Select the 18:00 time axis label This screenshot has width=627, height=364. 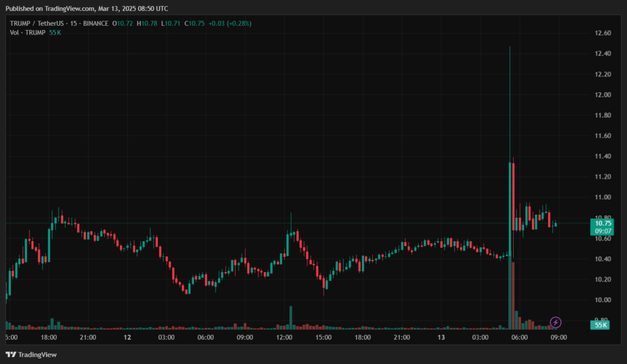click(x=49, y=337)
